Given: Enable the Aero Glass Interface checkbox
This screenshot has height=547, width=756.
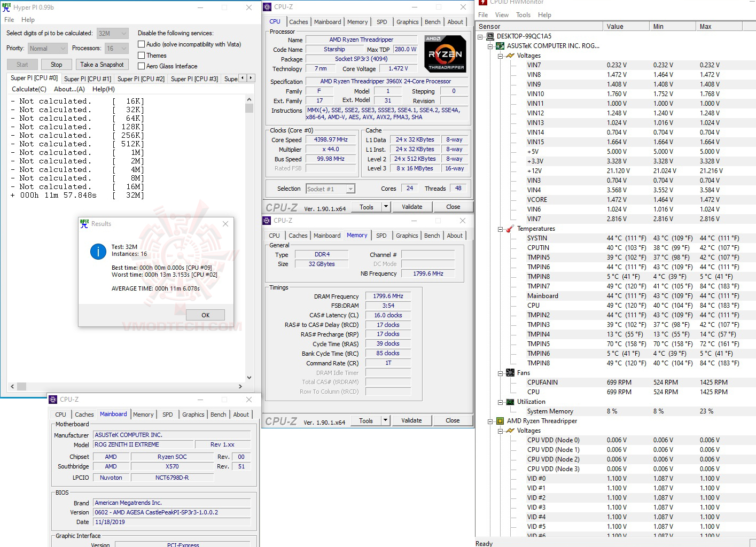Looking at the screenshot, I should 141,66.
